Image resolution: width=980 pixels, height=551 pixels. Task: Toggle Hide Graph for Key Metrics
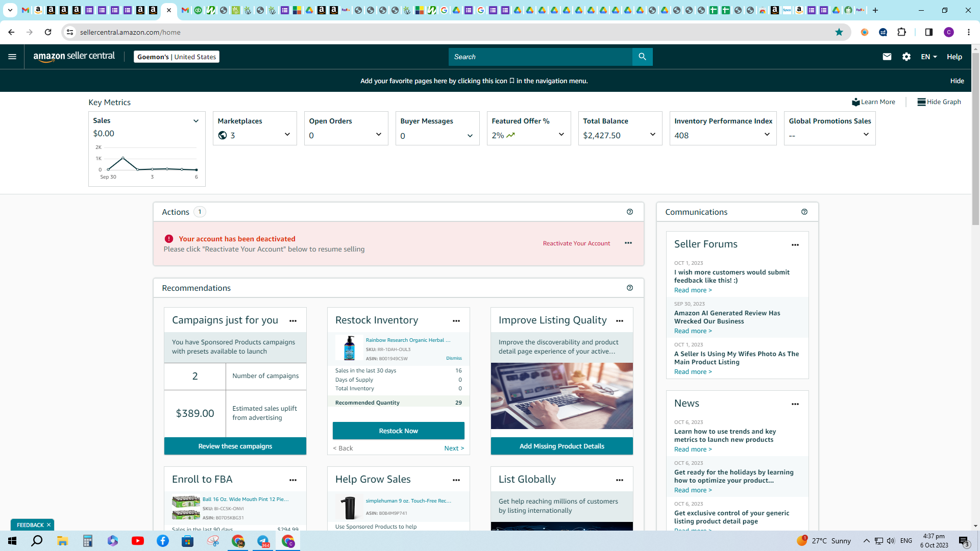pyautogui.click(x=939, y=102)
